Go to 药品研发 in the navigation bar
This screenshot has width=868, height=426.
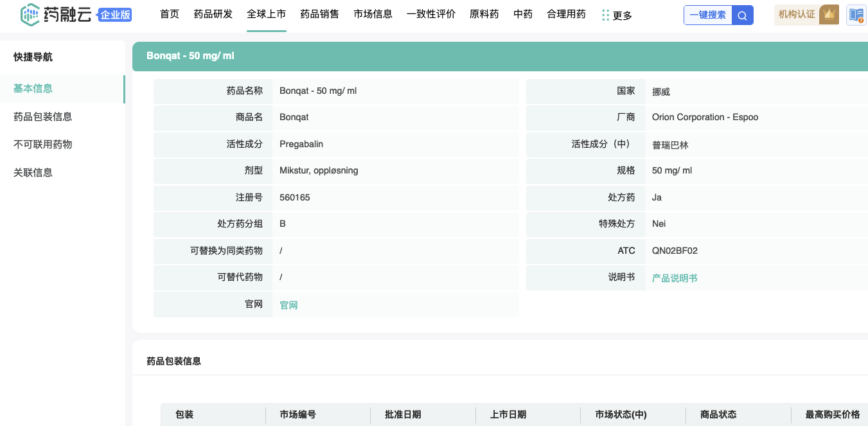pos(213,14)
